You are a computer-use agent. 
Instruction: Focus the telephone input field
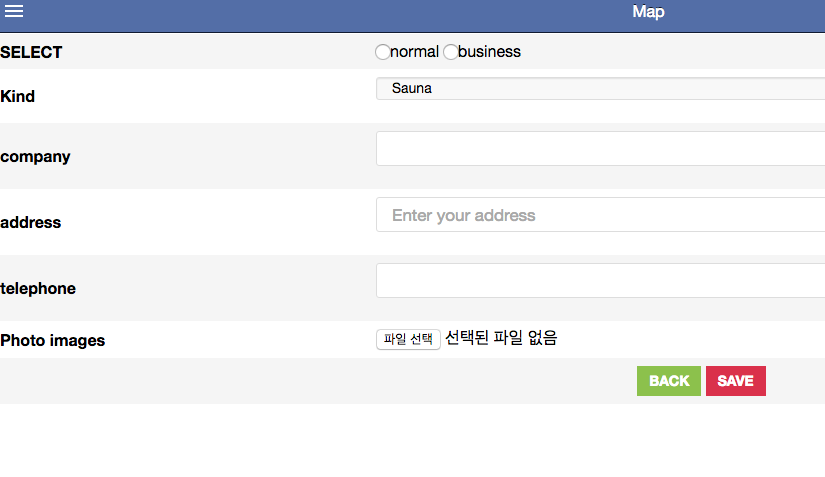[x=600, y=281]
